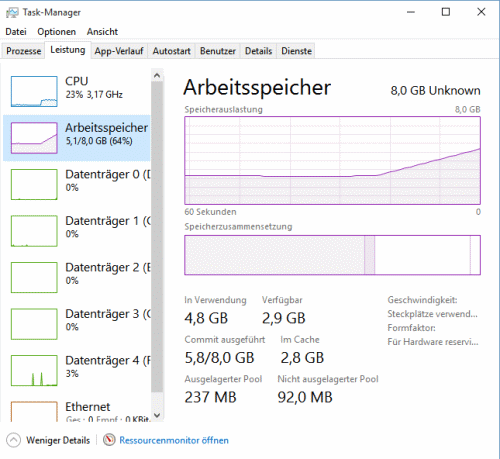This screenshot has width=500, height=459.
Task: Go to the Benutzer tab
Action: 218,51
